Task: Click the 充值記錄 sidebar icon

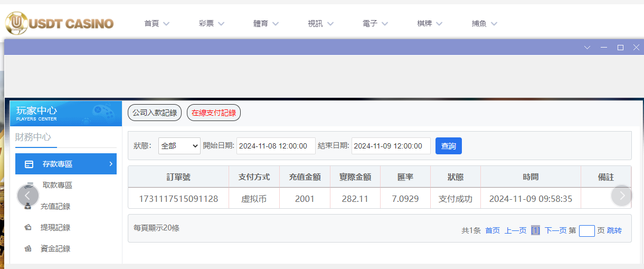Action: (28, 207)
